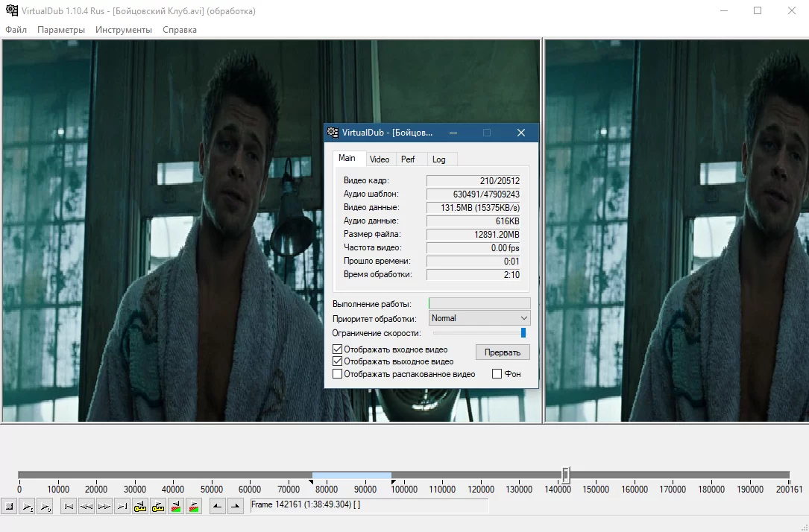
Task: Open the Файл menu
Action: click(16, 29)
